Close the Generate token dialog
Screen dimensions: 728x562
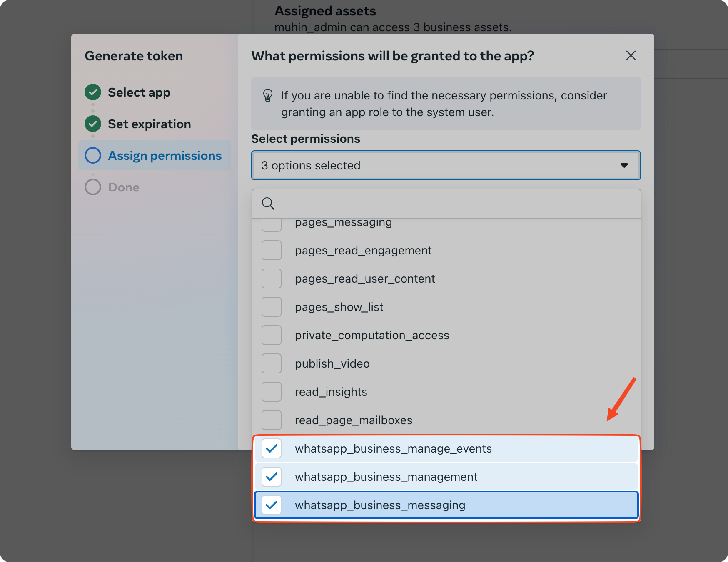pyautogui.click(x=631, y=55)
